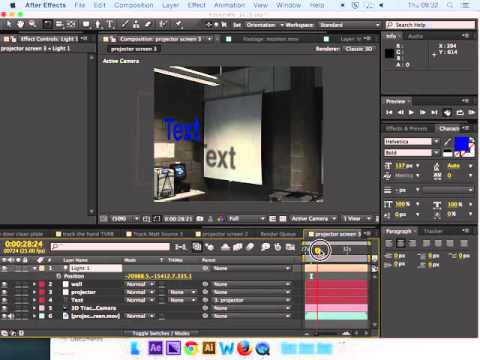The width and height of the screenshot is (480, 360).
Task: Open After Effects from the dock
Action: click(x=155, y=348)
